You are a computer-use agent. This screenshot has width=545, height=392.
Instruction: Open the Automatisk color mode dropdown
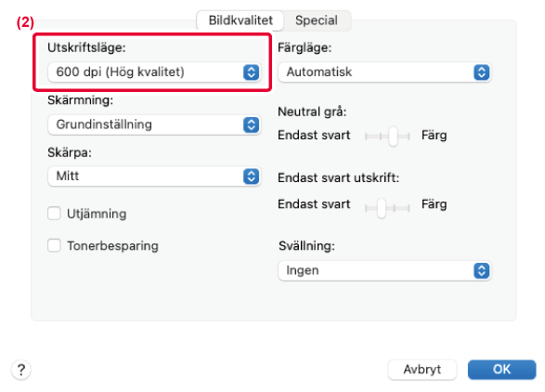(384, 72)
